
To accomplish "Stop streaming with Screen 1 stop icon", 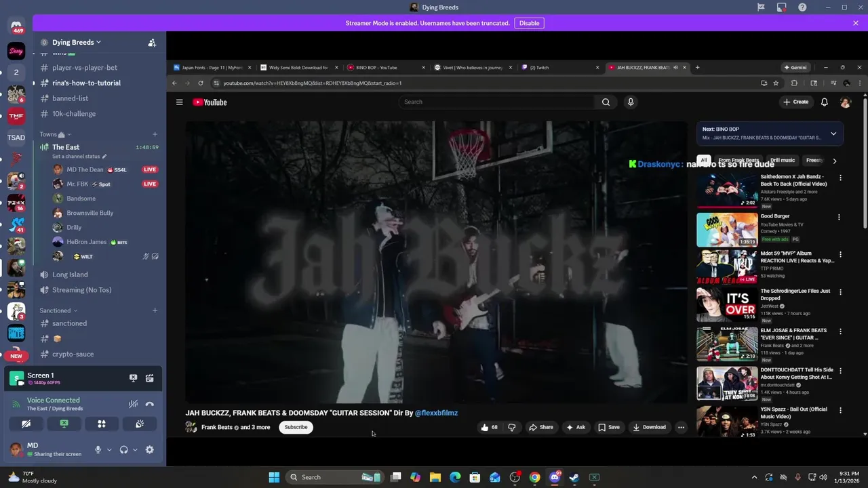I will click(x=134, y=378).
